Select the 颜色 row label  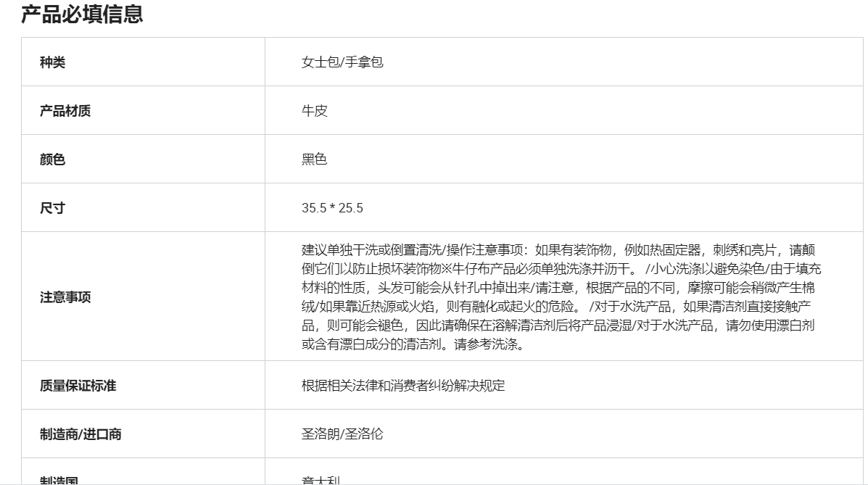coord(52,159)
